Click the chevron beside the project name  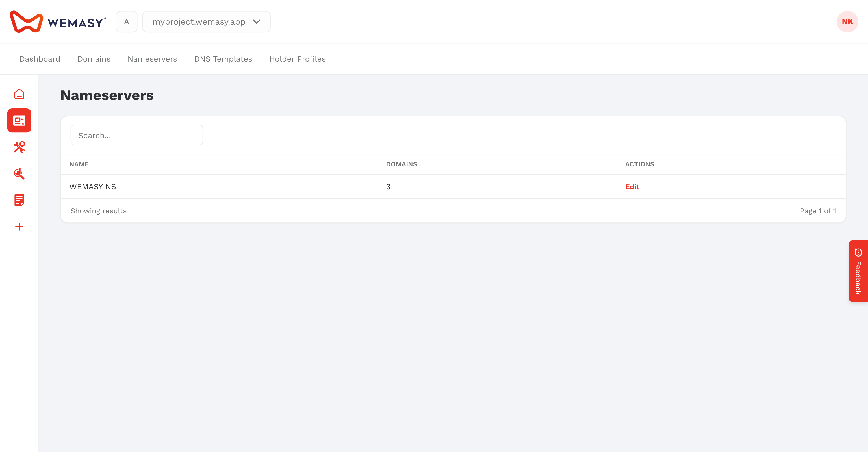[x=257, y=22]
